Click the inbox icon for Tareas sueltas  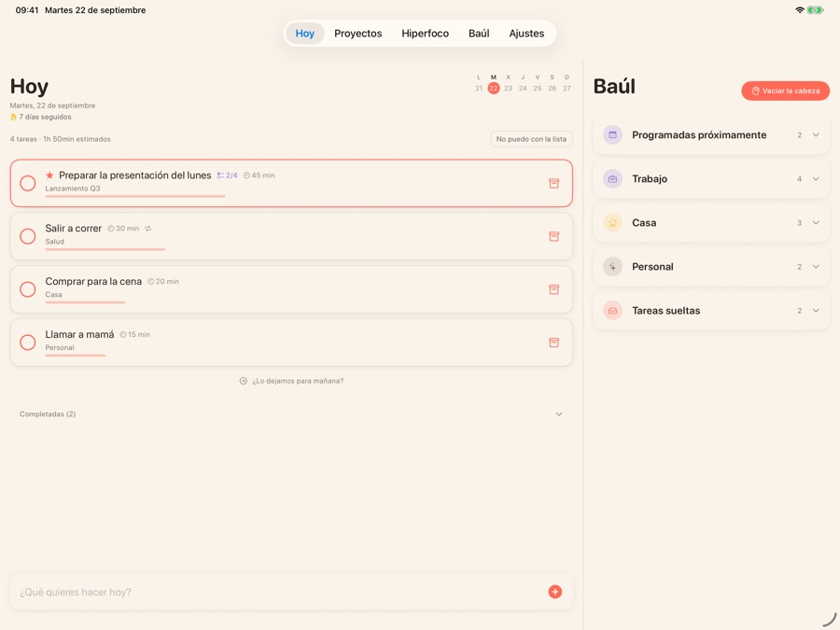click(612, 311)
